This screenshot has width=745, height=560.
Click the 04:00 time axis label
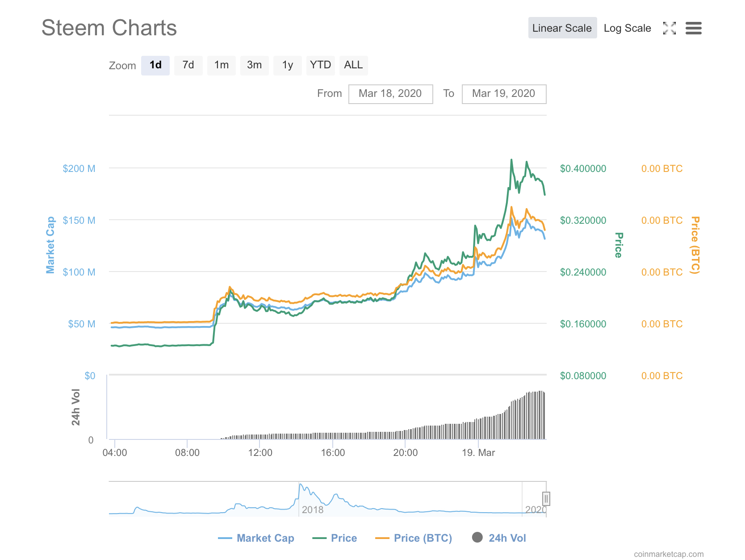click(x=115, y=453)
